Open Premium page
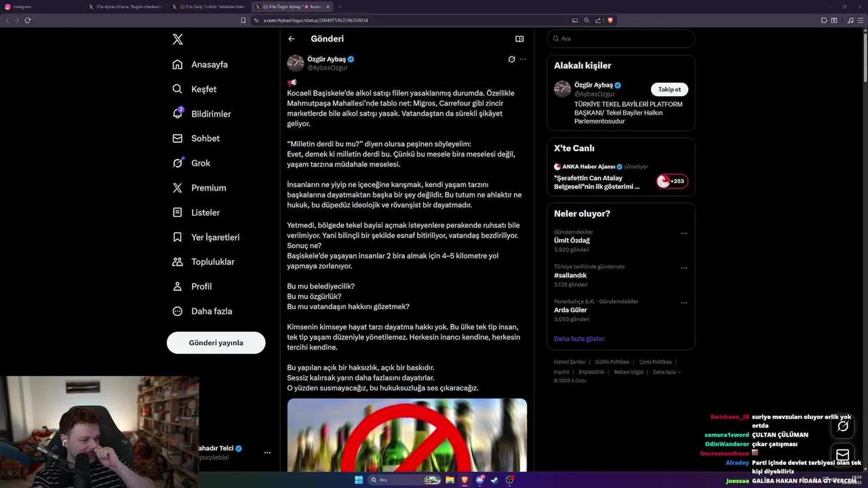Screen dimensions: 868x488 199,188
